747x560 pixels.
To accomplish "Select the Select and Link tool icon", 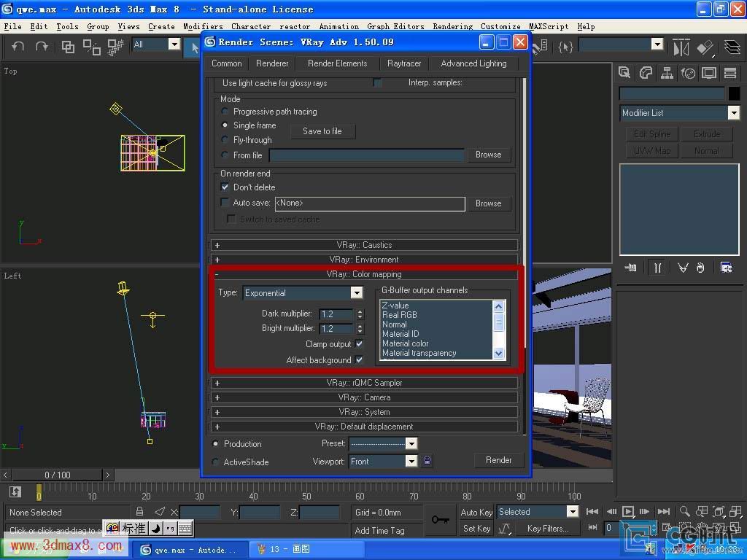I will [x=68, y=47].
